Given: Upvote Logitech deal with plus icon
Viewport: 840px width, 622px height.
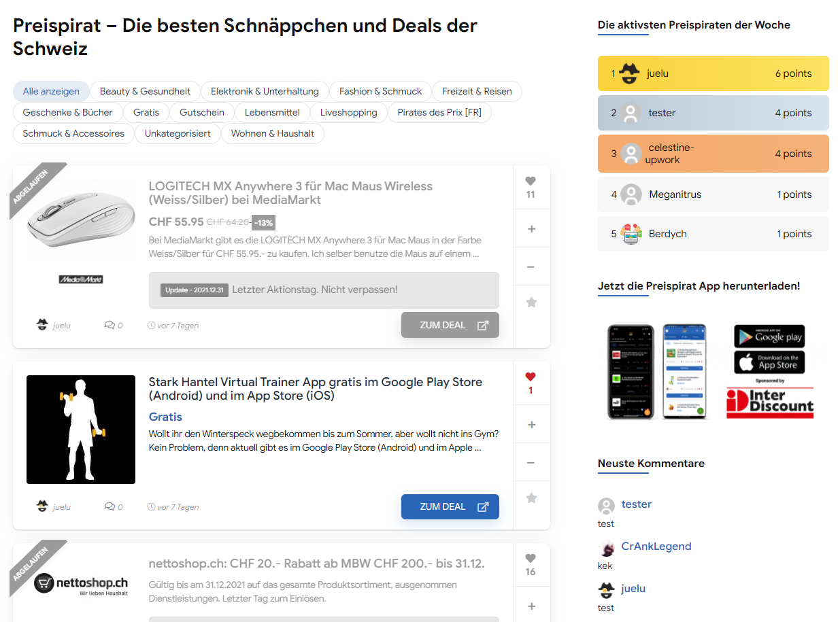Looking at the screenshot, I should [531, 229].
